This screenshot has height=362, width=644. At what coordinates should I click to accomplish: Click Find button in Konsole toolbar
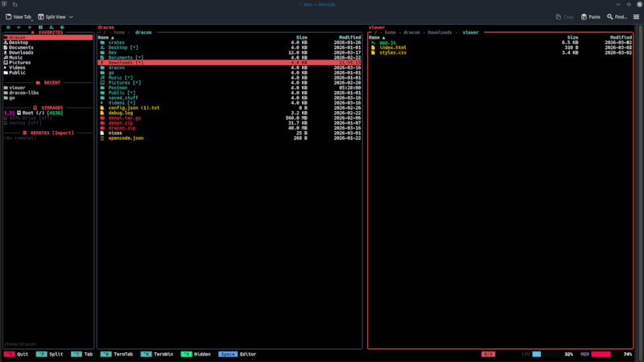[617, 17]
